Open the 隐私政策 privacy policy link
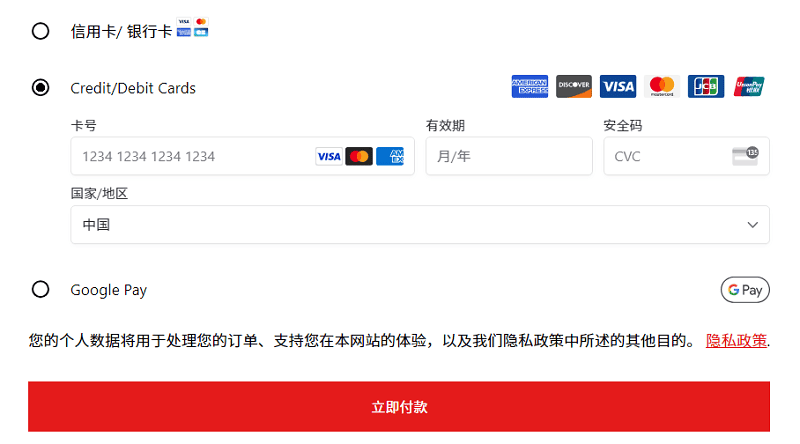800x444 pixels. pyautogui.click(x=736, y=340)
